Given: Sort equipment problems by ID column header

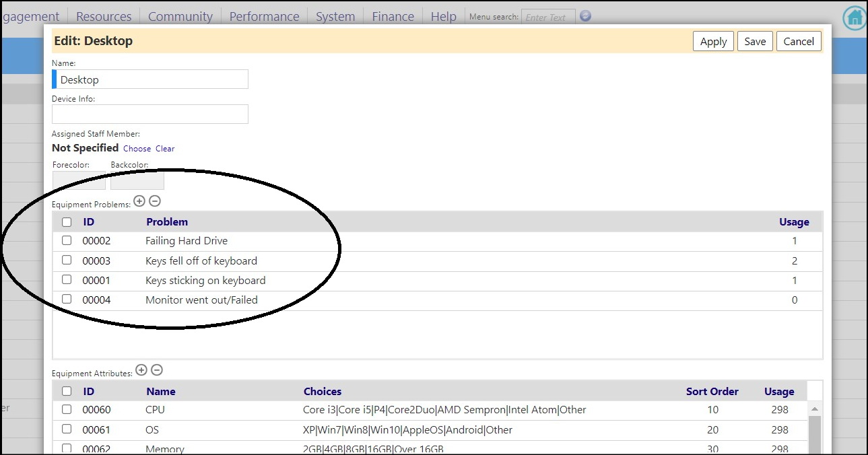Looking at the screenshot, I should tap(89, 222).
